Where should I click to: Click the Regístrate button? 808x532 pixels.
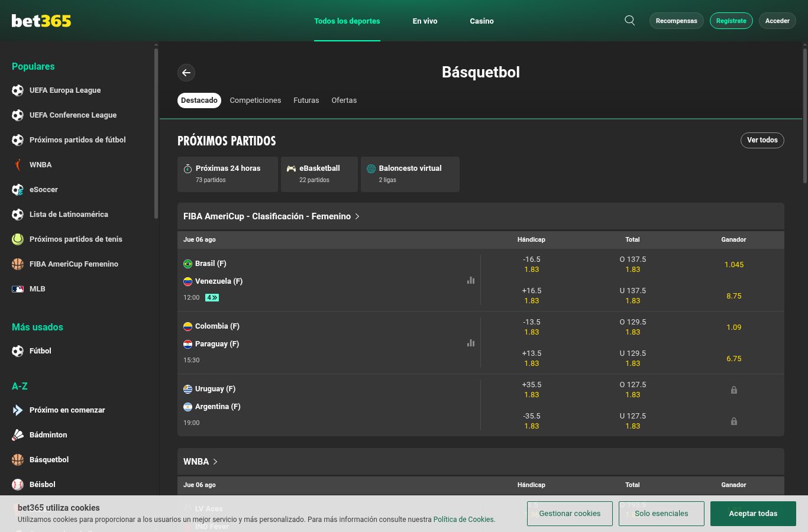click(x=731, y=21)
